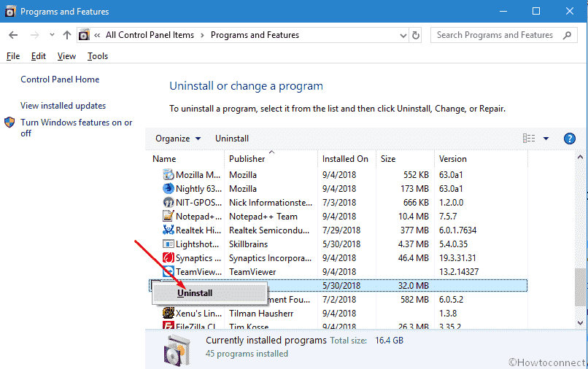Open the Organize dropdown menu

(178, 139)
